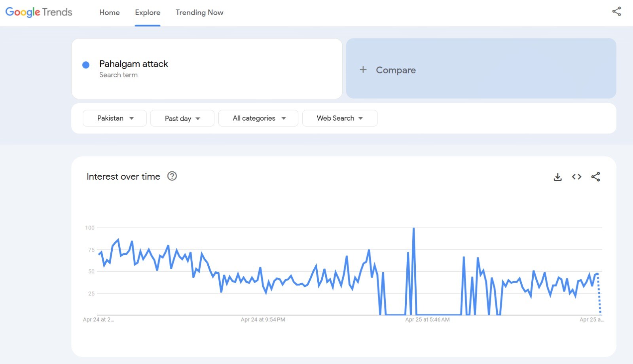This screenshot has width=633, height=364.
Task: Click the blue dot beside Pahalgam attack
Action: pos(86,65)
